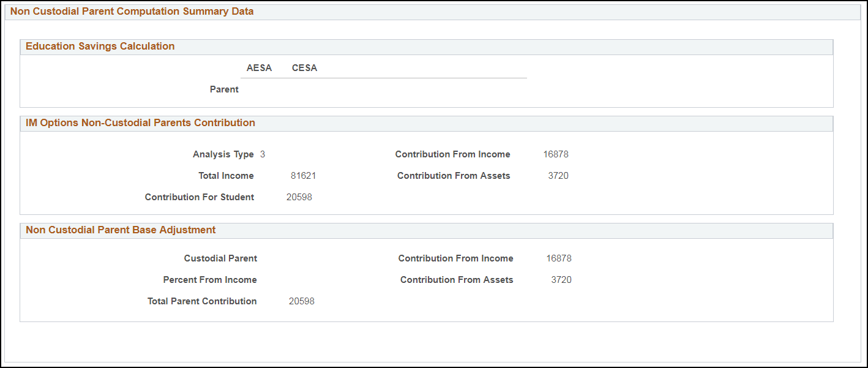Select the Parent row label
The width and height of the screenshot is (868, 368).
(224, 89)
